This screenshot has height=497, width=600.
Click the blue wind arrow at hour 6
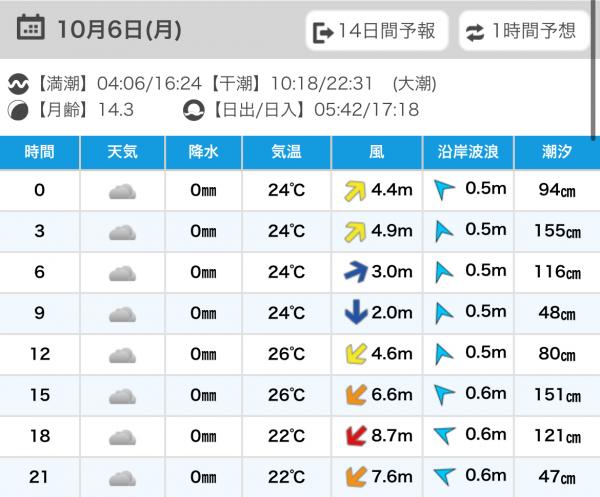point(353,272)
